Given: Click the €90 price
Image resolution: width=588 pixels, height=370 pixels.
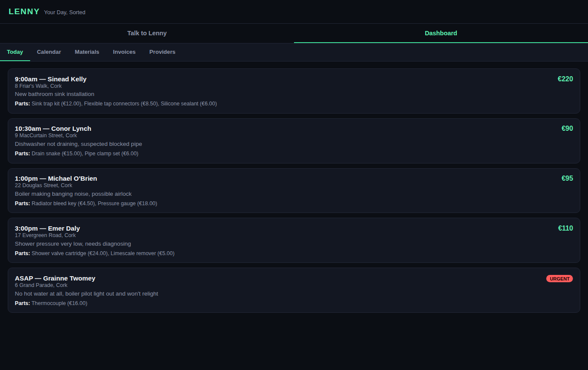Looking at the screenshot, I should tap(567, 129).
